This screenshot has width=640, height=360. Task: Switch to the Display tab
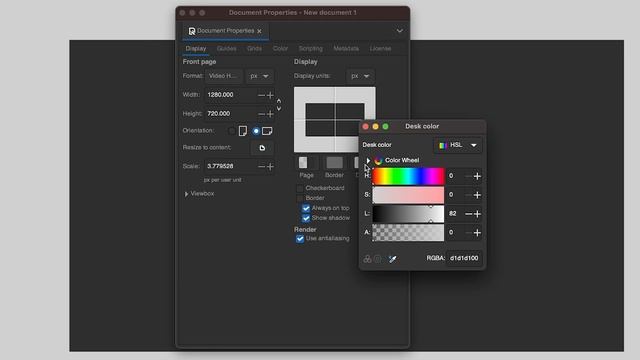click(x=196, y=49)
